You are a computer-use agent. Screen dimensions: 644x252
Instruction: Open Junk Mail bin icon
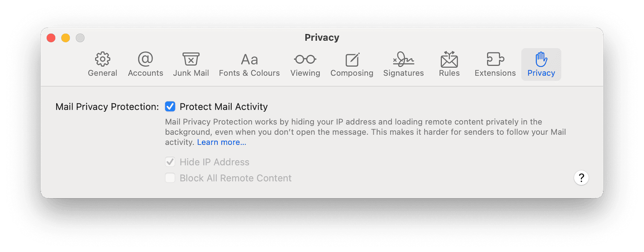tap(191, 60)
